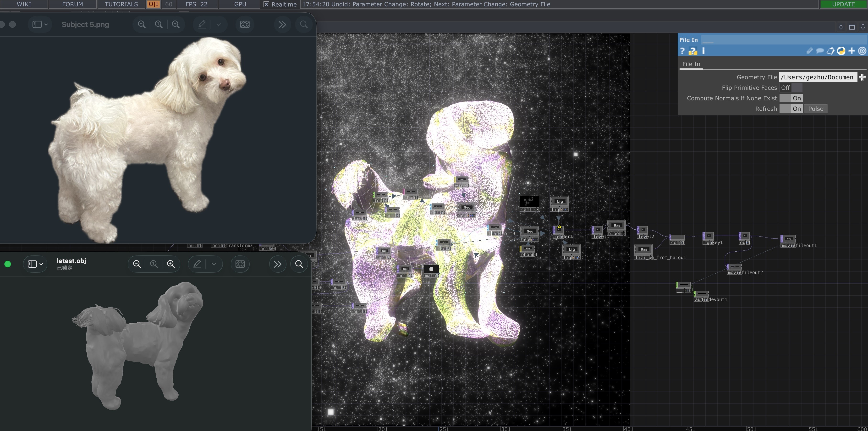Click the green UPDATE button

843,4
